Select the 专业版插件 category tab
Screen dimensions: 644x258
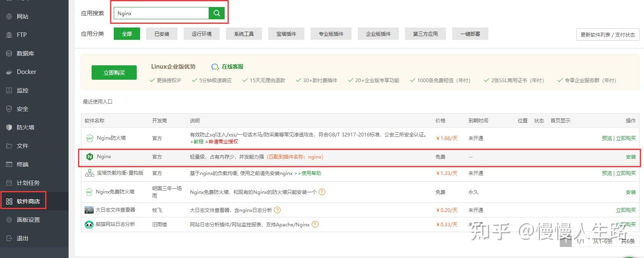(x=331, y=34)
